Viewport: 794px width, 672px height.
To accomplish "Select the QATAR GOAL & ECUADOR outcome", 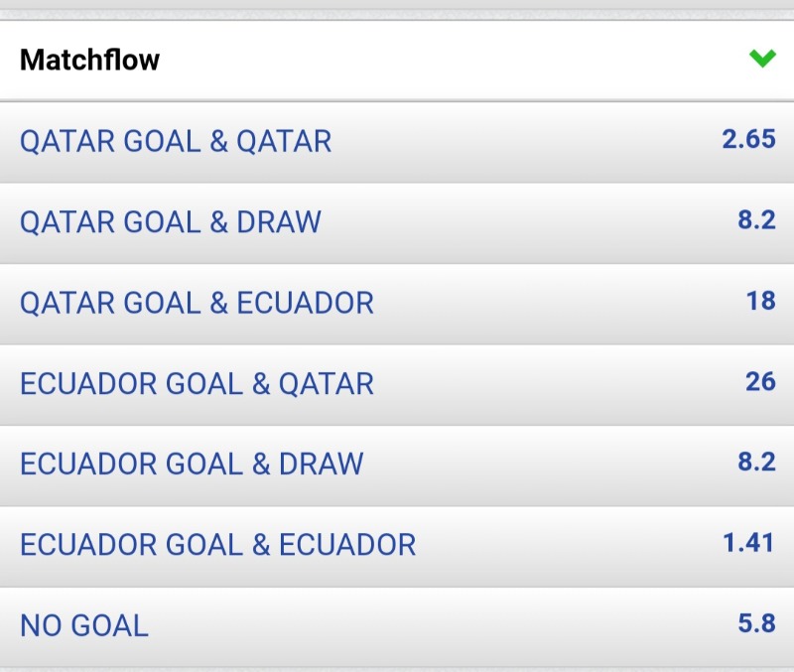I will pyautogui.click(x=197, y=303).
